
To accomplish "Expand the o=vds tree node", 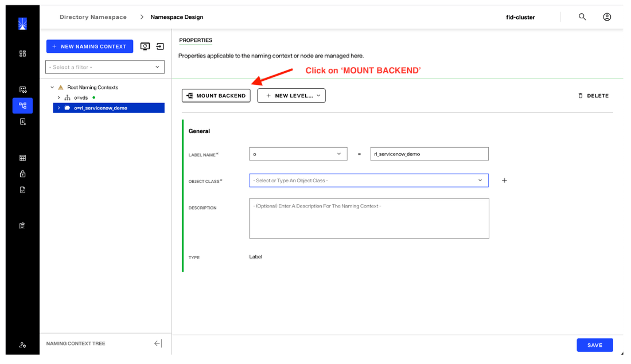I will pos(59,98).
